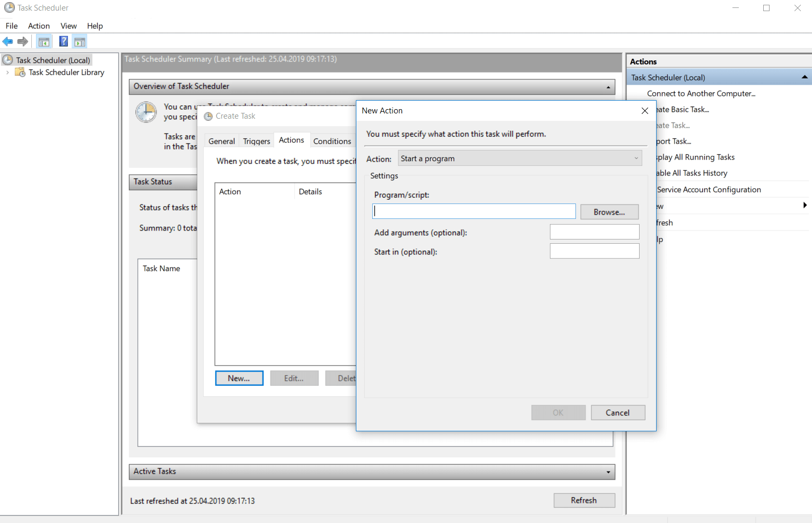Click the Task Scheduler Library folder icon
Image resolution: width=812 pixels, height=523 pixels.
coord(20,72)
